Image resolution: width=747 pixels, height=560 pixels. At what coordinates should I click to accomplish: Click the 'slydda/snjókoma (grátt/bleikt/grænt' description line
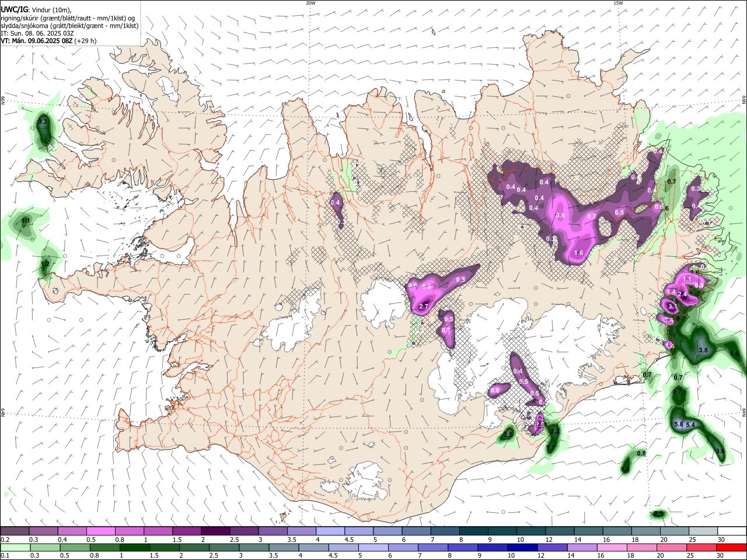click(69, 26)
